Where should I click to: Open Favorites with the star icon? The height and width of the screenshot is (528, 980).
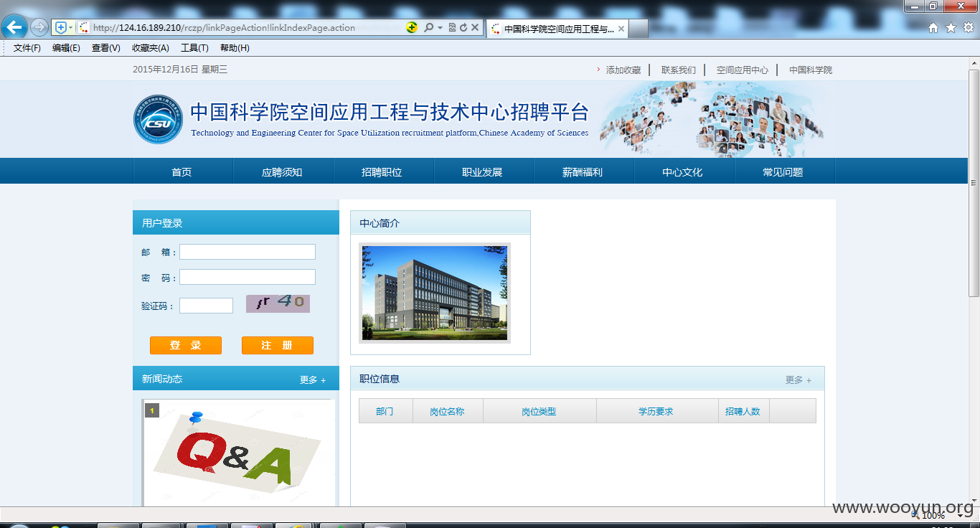(951, 28)
